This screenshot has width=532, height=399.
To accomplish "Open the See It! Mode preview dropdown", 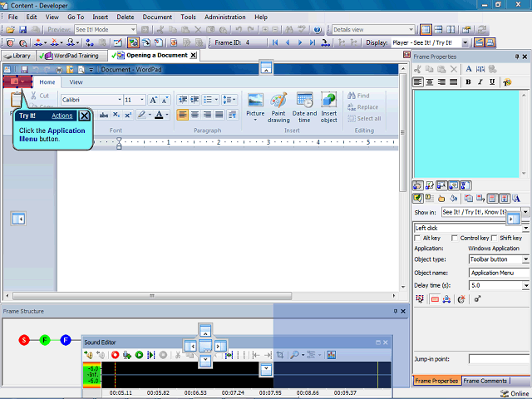I will [x=133, y=30].
